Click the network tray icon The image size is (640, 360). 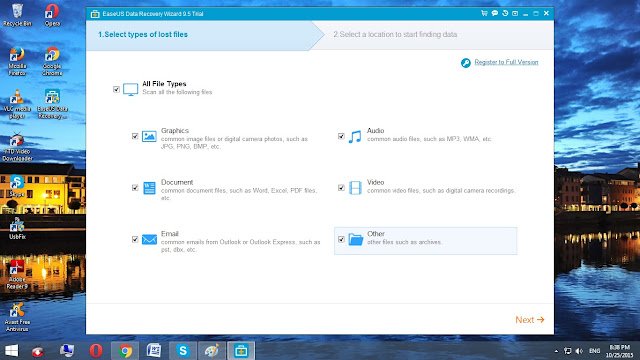tap(567, 351)
